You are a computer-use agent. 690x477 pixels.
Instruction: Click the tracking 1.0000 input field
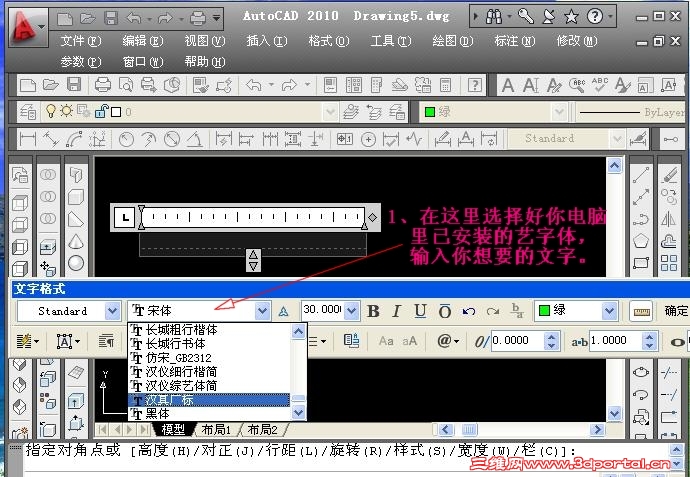(615, 341)
